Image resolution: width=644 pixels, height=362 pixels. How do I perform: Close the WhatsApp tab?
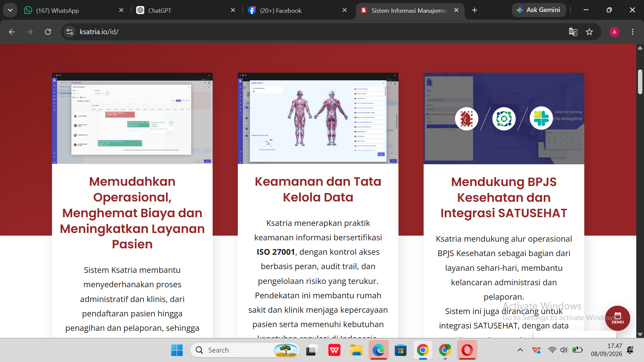tap(121, 10)
